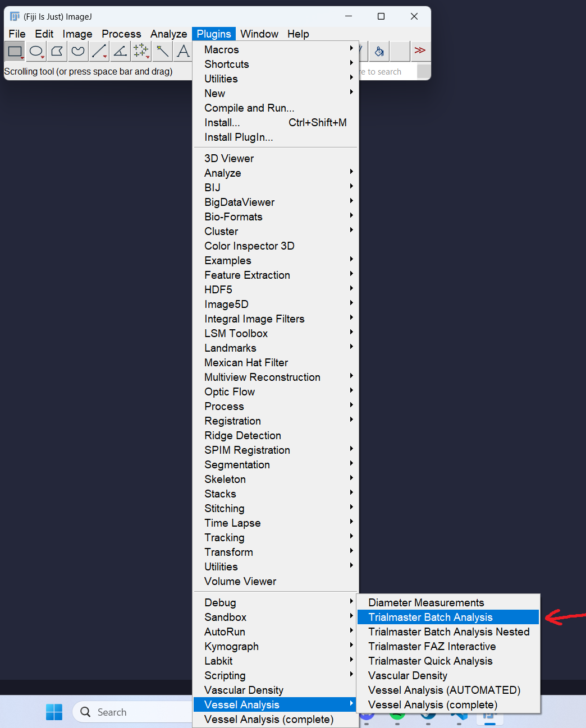Choose Install... plugin command

pyautogui.click(x=276, y=122)
